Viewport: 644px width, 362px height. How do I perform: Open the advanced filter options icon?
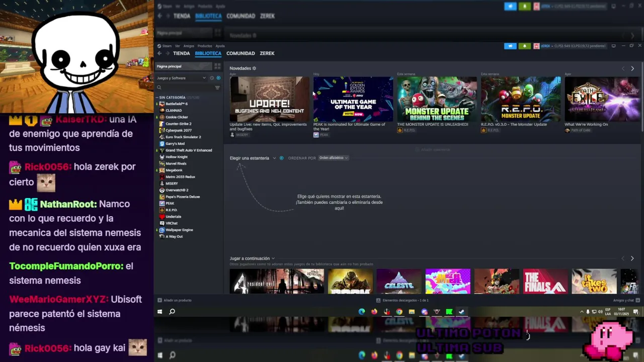(217, 87)
